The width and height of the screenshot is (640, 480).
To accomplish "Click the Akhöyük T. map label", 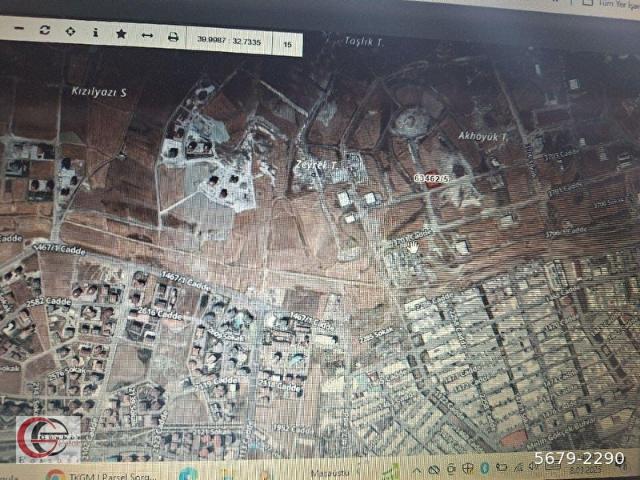I will (x=483, y=136).
